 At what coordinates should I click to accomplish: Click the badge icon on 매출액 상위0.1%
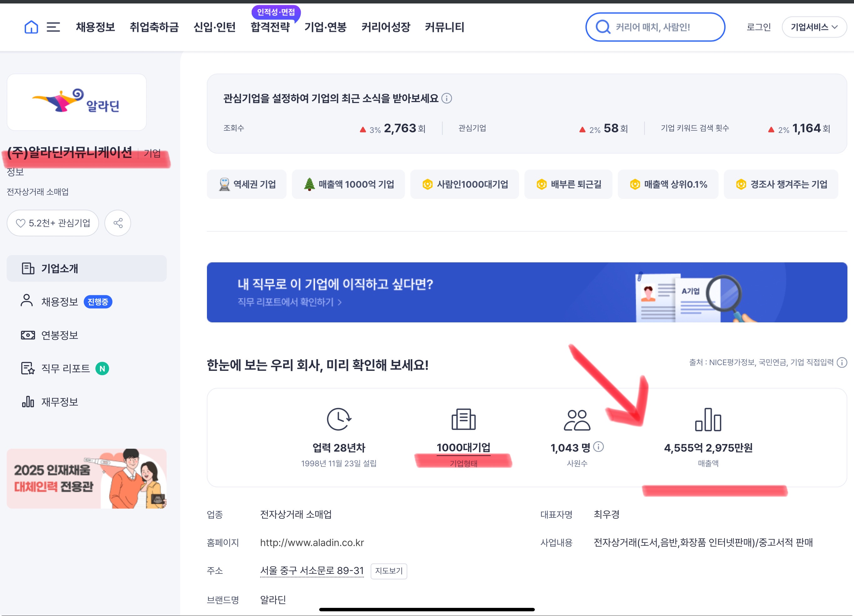point(635,184)
